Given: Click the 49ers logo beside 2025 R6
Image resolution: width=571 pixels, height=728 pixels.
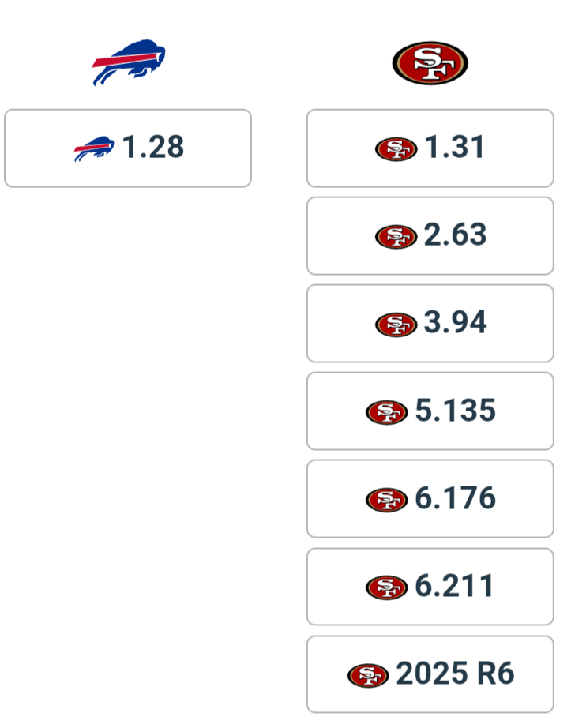Looking at the screenshot, I should (x=368, y=676).
